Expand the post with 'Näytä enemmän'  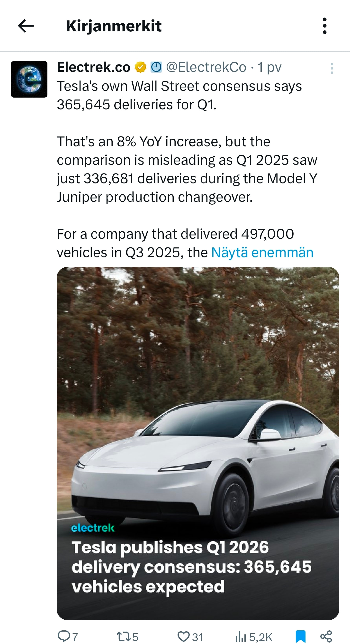pos(262,252)
